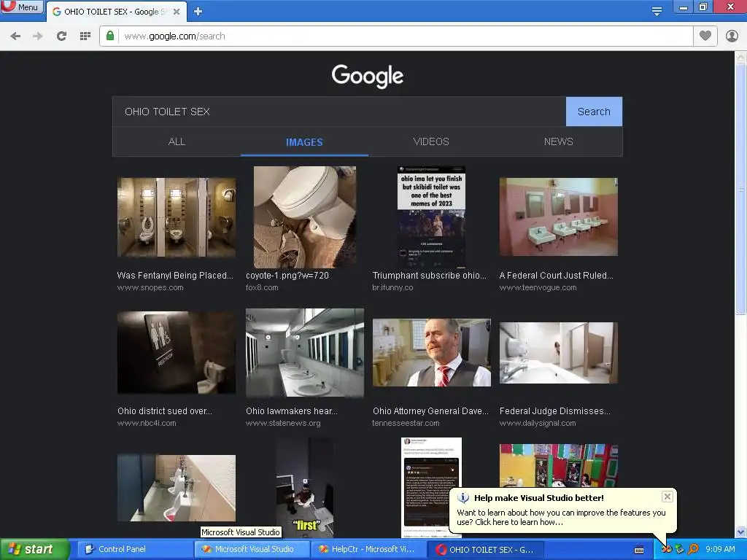This screenshot has height=560, width=747.
Task: Open the ifunny skibidi meme thumbnail
Action: pos(431,217)
